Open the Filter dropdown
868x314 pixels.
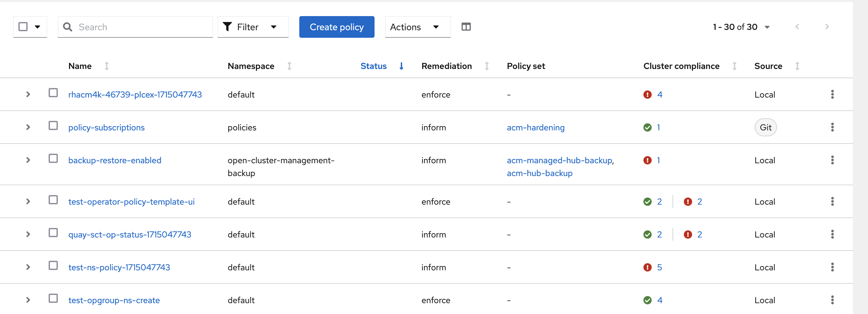(x=253, y=27)
